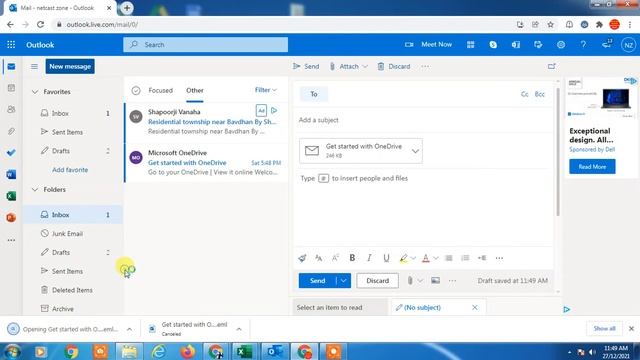This screenshot has height=360, width=640.
Task: Open Firefox from the Windows taskbar
Action: [x=187, y=351]
